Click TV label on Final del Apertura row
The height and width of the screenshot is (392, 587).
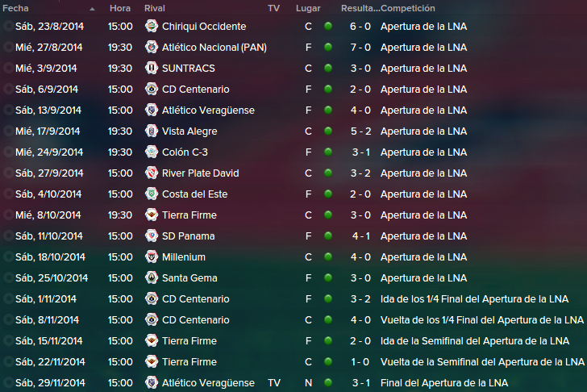pos(274,382)
